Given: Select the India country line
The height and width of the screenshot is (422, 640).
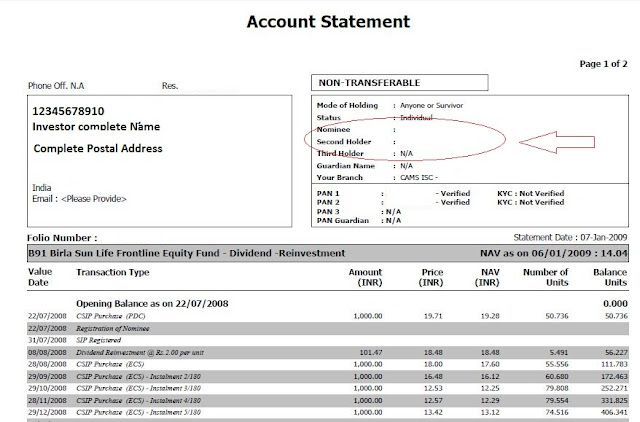Looking at the screenshot, I should point(42,188).
